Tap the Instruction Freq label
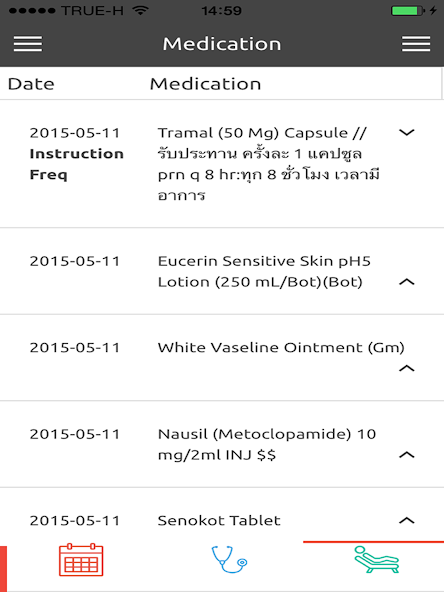Screen dimensions: 444x592 [x=77, y=164]
